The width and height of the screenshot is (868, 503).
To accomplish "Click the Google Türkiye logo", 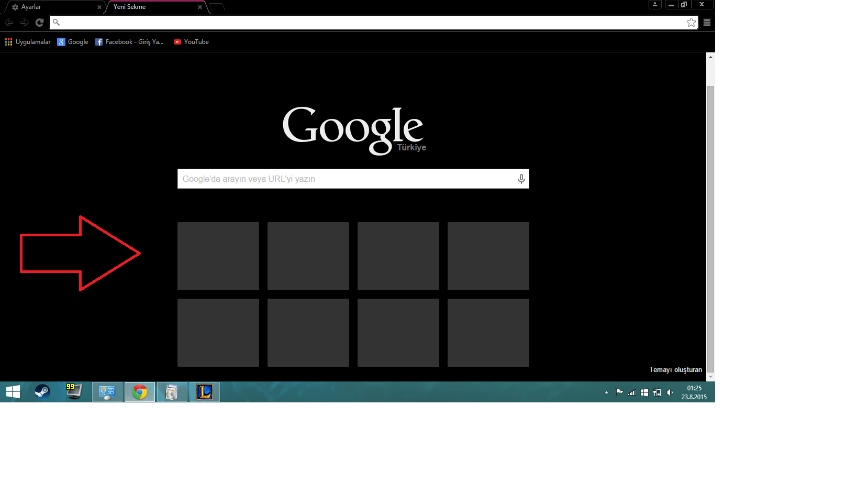I will (354, 130).
